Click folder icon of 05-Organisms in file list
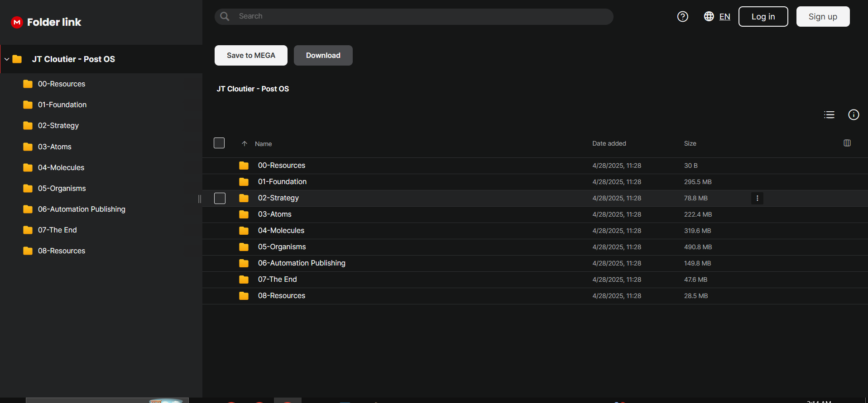 click(244, 247)
